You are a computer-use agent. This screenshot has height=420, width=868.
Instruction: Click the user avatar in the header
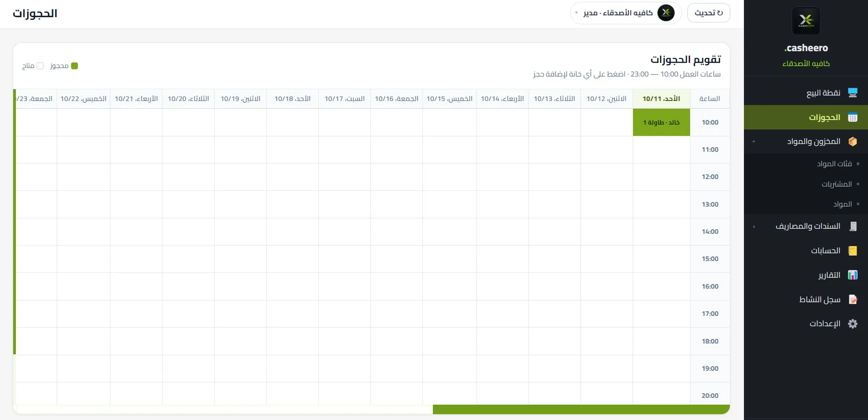[666, 13]
